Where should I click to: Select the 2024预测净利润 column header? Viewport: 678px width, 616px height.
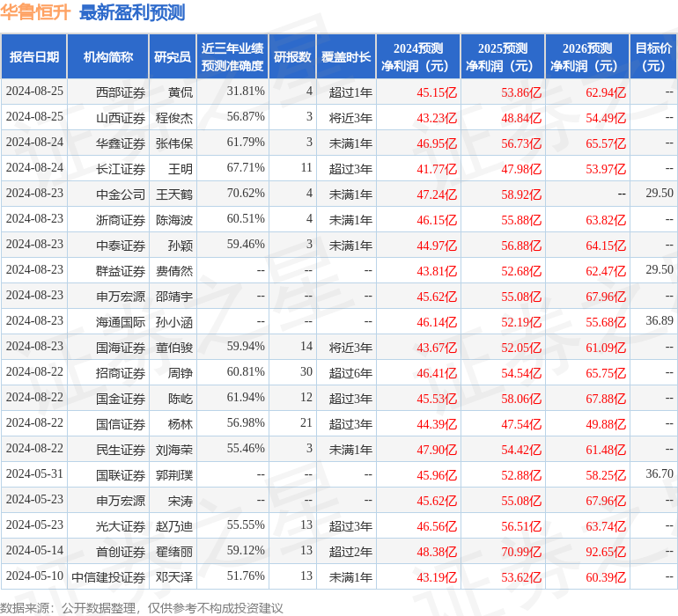coord(418,56)
